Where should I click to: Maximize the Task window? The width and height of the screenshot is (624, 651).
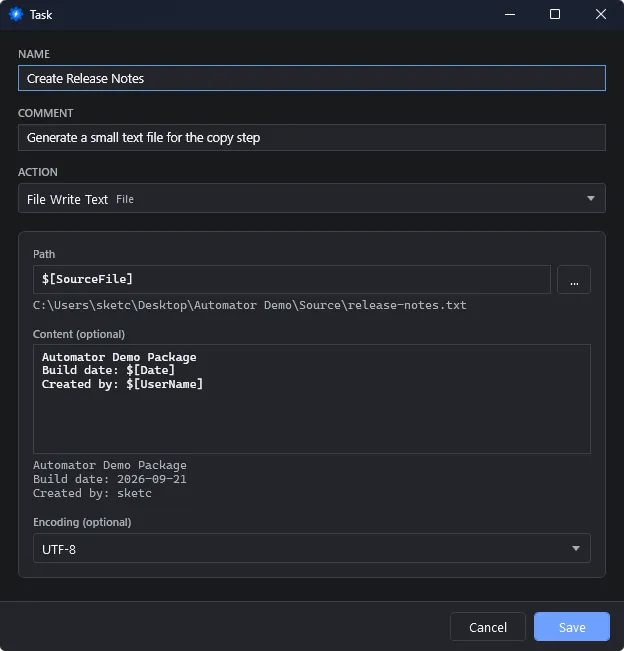pos(555,15)
